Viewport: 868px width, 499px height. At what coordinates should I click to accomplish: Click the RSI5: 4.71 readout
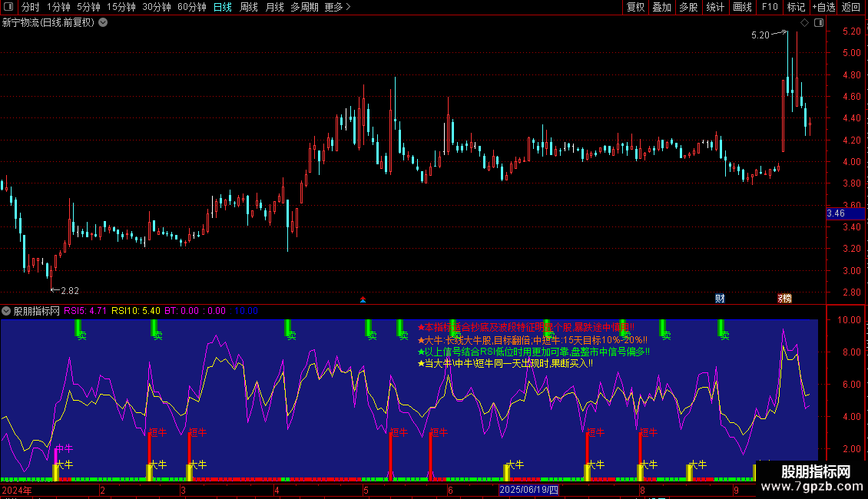click(85, 311)
